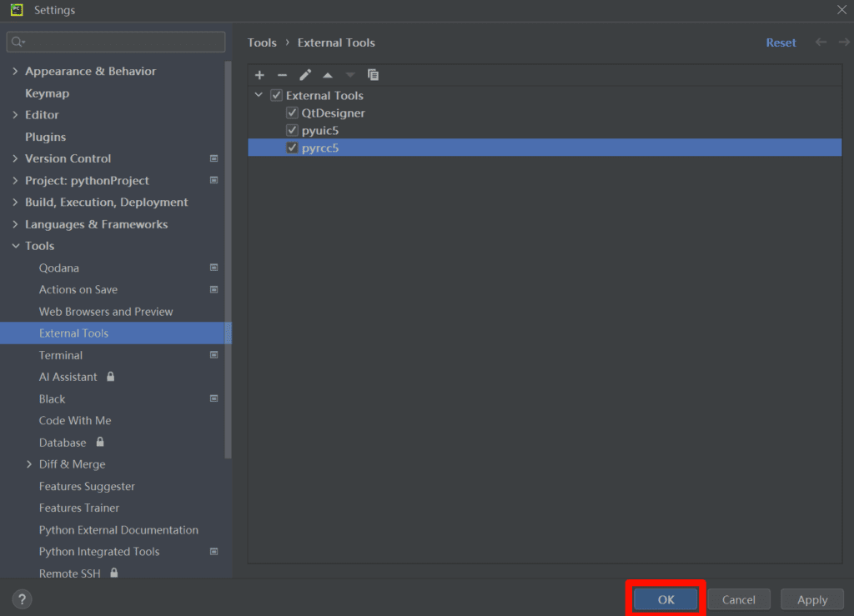Click the back arrow next to Reset
The height and width of the screenshot is (616, 854).
[821, 43]
